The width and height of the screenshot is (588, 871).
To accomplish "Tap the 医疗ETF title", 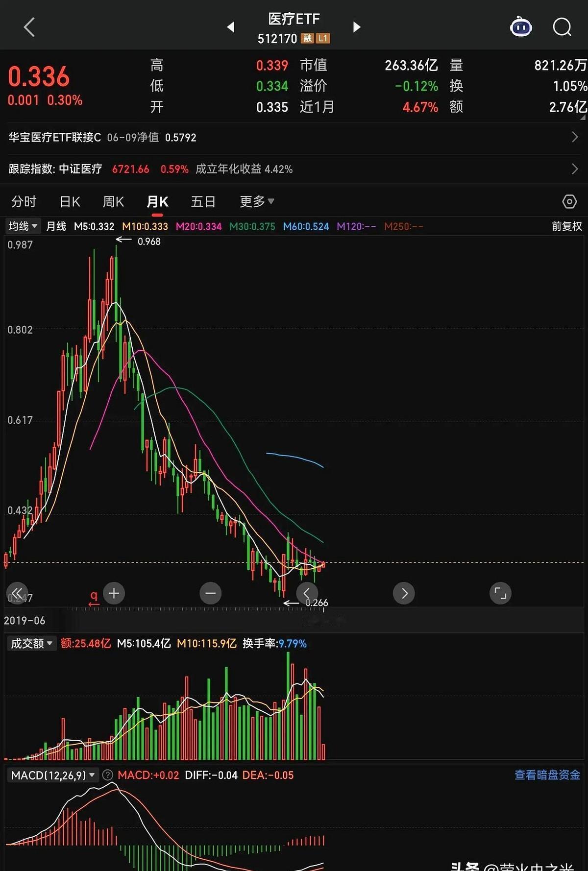I will coord(294,19).
